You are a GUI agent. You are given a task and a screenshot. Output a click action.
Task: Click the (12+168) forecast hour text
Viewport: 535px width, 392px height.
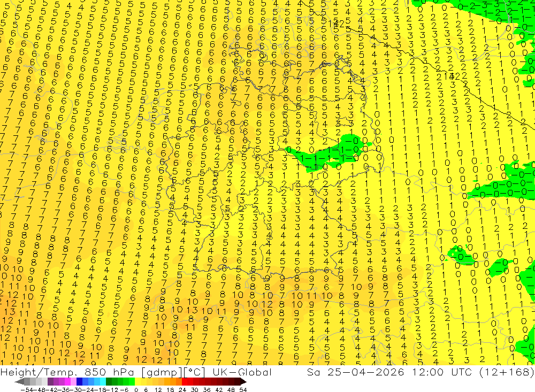(507, 372)
